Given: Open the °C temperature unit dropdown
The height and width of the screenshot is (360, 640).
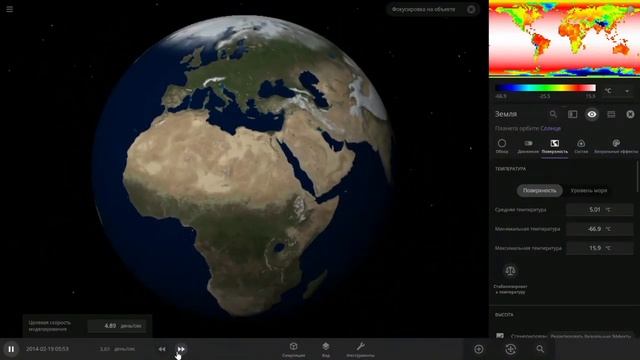Looking at the screenshot, I should point(618,91).
